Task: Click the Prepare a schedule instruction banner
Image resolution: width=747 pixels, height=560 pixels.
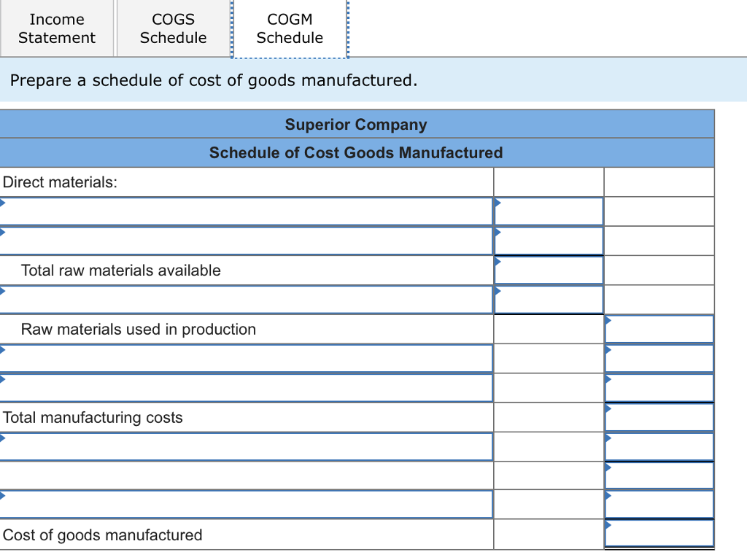Action: 212,80
